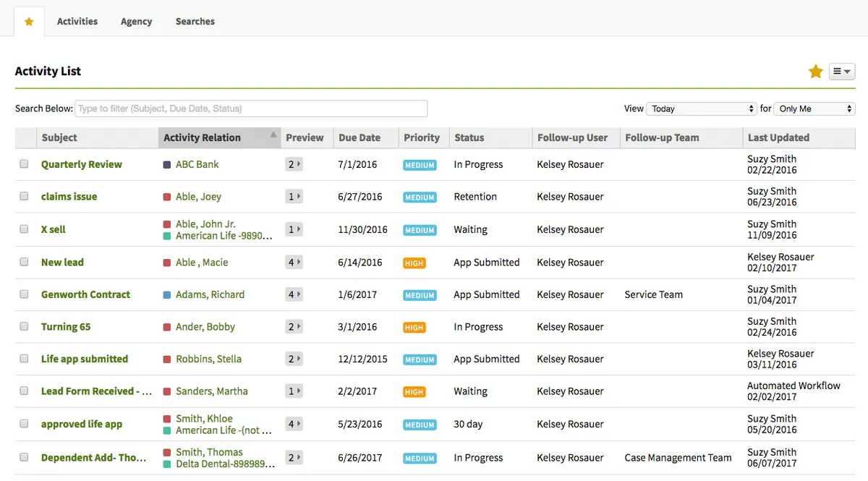
Task: Open the View Today dropdown
Action: (701, 108)
